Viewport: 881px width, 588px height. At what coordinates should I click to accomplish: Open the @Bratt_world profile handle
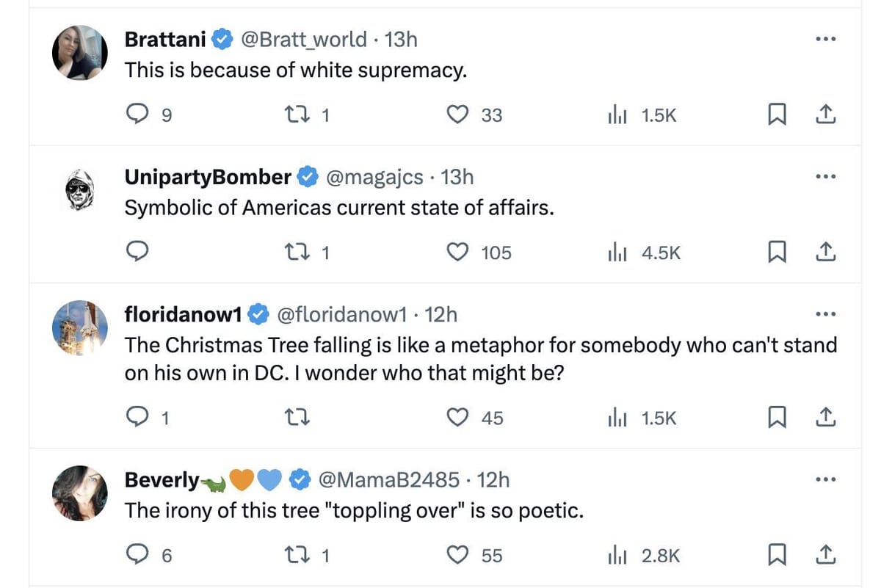304,39
